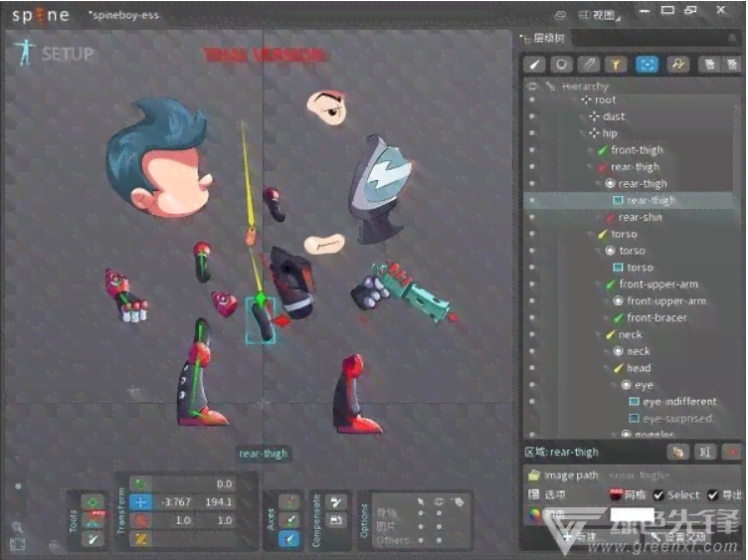
Task: Collapse the hip bone node
Action: [x=582, y=133]
